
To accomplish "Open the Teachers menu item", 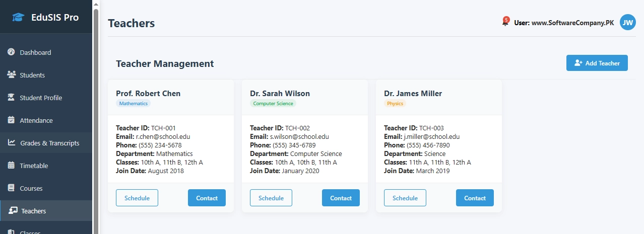I will click(x=33, y=211).
